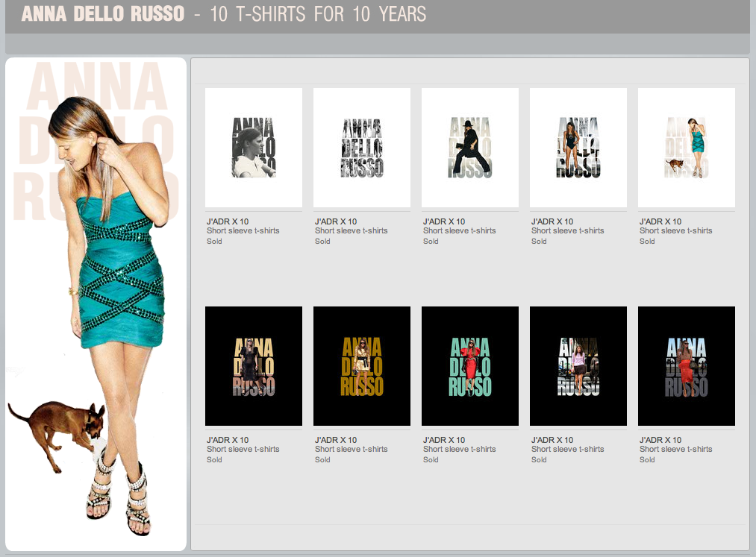The image size is (756, 557).
Task: Click 'Short sleeve t-shirts' under the portrait t-shirt
Action: tap(243, 231)
